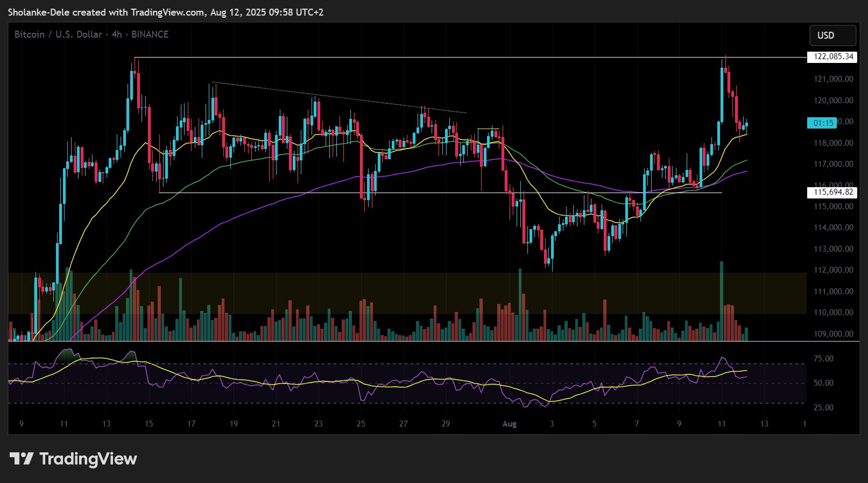Viewport: 868px width, 483px height.
Task: Click the 120,000.00 price axis label
Action: pos(834,101)
